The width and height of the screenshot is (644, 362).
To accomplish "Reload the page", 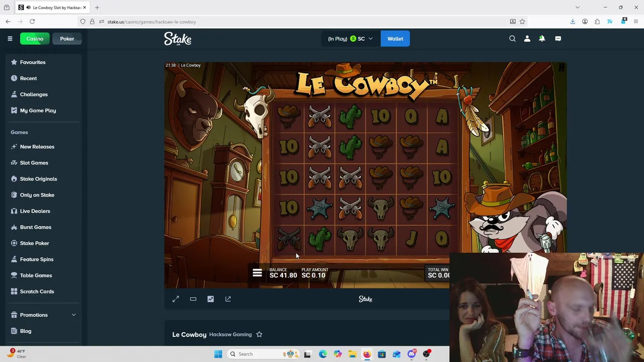I will click(32, 22).
